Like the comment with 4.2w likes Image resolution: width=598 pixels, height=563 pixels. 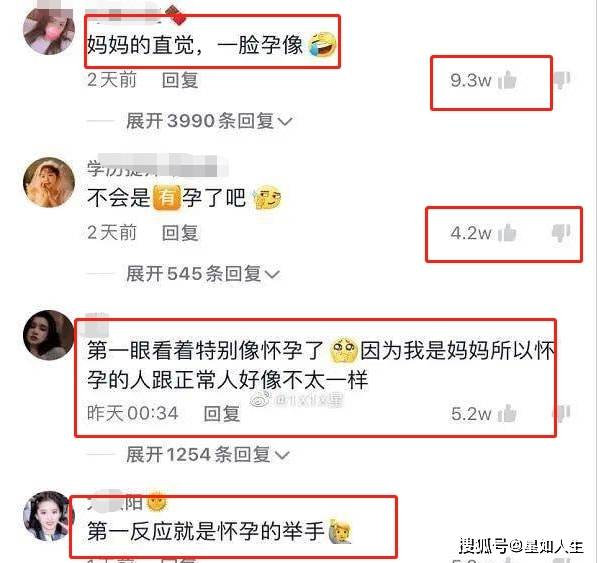[x=507, y=233]
